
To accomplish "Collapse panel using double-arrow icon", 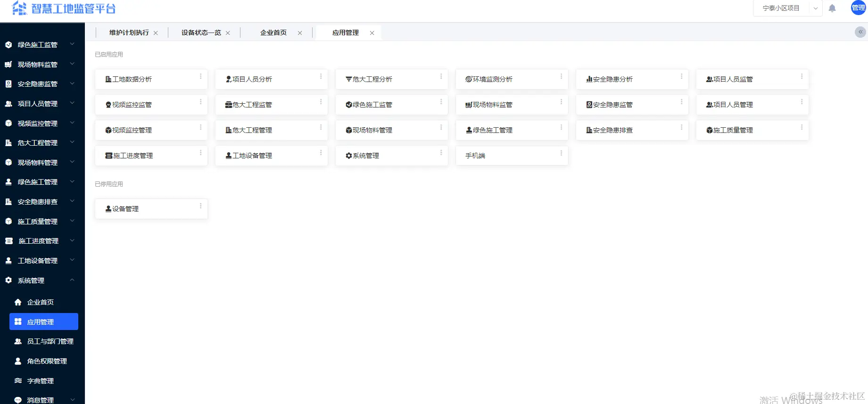I will 860,32.
